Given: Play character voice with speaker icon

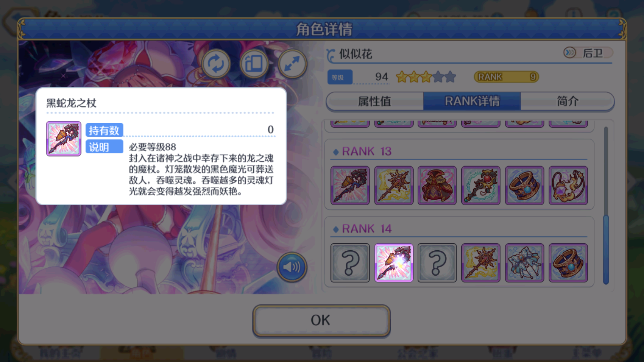Looking at the screenshot, I should 292,266.
